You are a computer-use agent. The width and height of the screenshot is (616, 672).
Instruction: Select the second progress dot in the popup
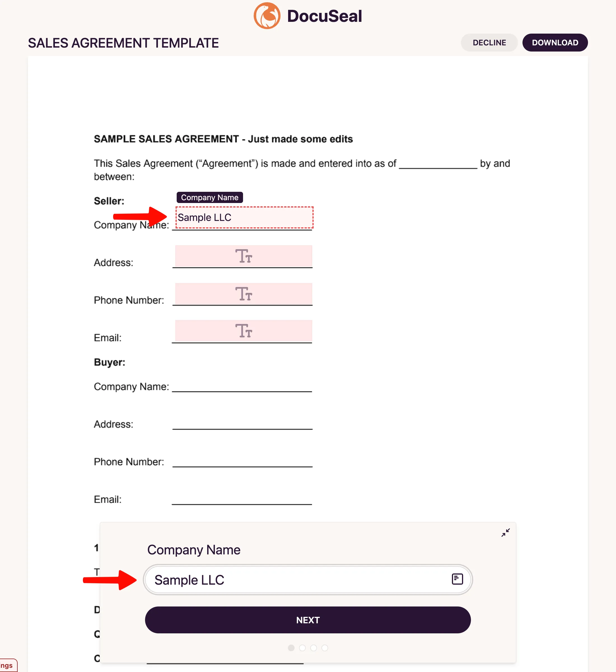pos(302,648)
